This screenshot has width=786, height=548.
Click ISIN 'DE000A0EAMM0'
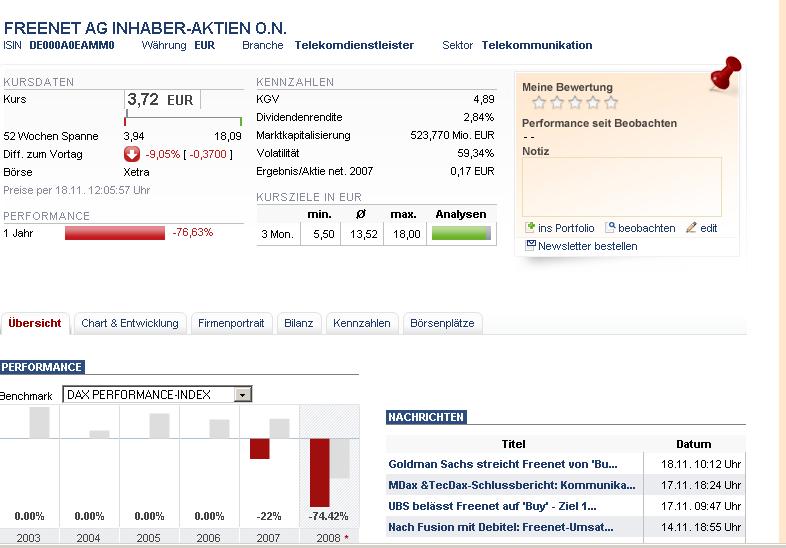click(x=72, y=45)
